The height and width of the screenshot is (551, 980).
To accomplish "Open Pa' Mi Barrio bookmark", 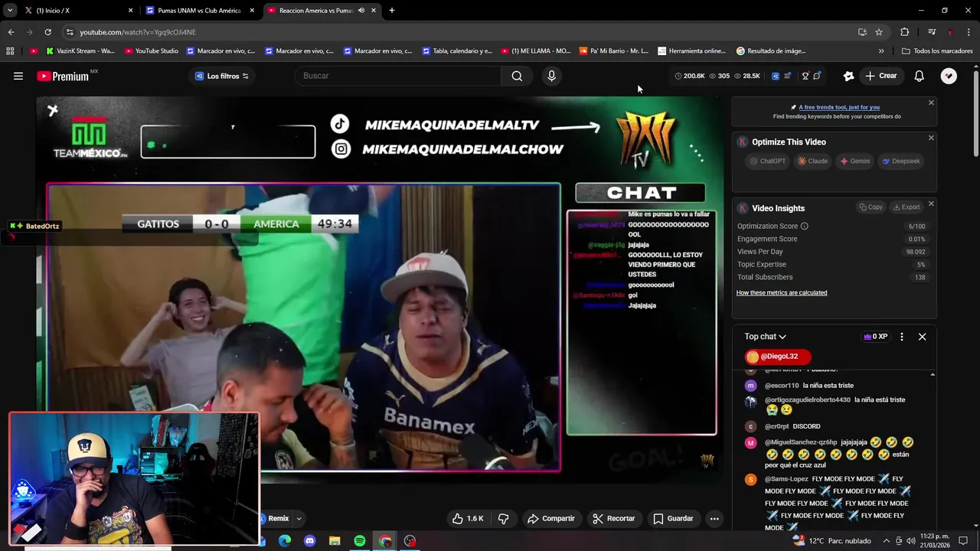I will 613,51.
